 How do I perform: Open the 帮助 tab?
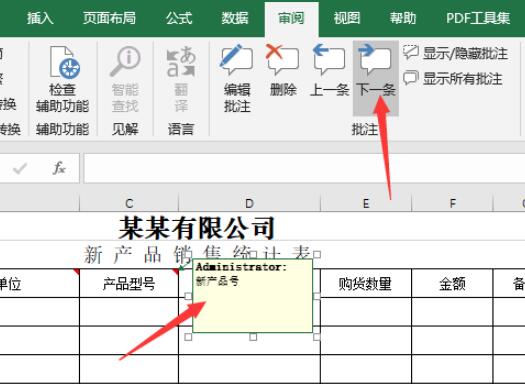403,18
